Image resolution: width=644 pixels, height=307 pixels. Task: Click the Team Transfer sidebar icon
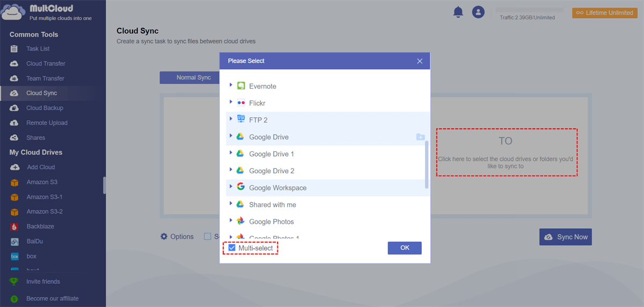(14, 78)
